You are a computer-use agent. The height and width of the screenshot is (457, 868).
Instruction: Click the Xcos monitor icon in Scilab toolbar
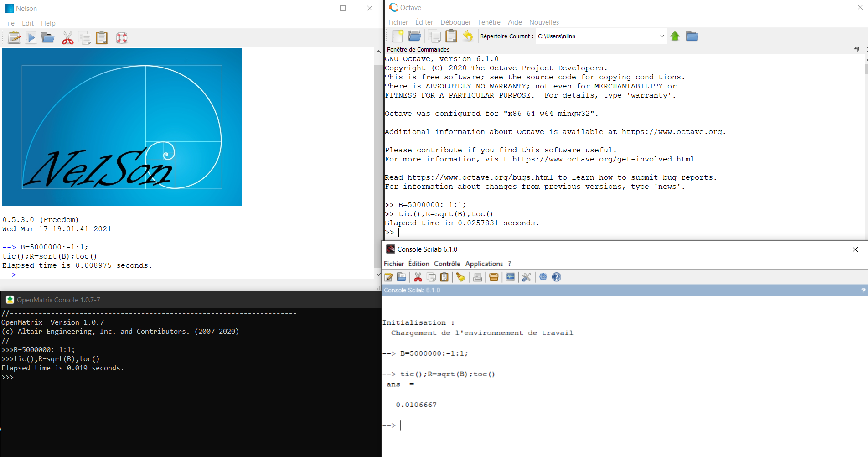(x=511, y=277)
